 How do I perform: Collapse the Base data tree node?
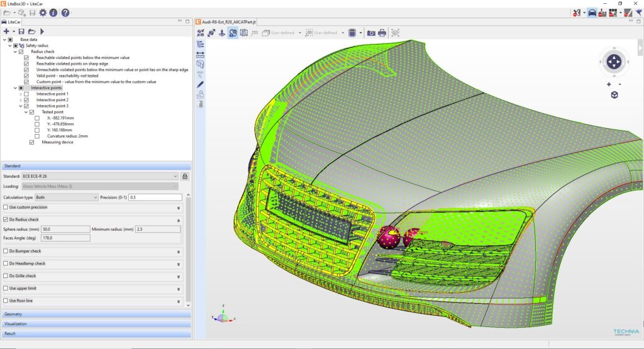click(4, 40)
